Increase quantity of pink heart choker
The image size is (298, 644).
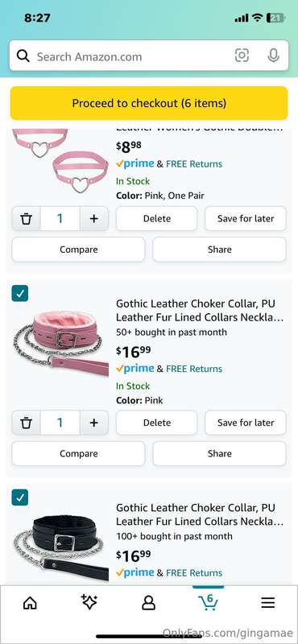pyautogui.click(x=94, y=218)
